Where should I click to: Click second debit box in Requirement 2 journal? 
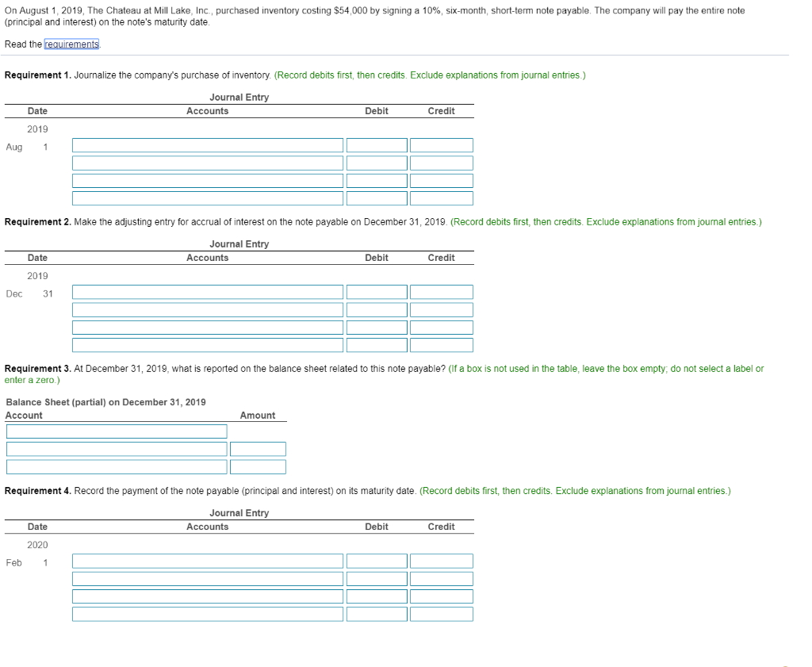(x=377, y=309)
